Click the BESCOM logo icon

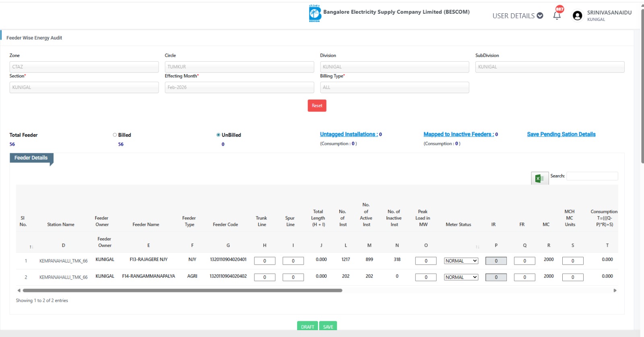point(315,13)
